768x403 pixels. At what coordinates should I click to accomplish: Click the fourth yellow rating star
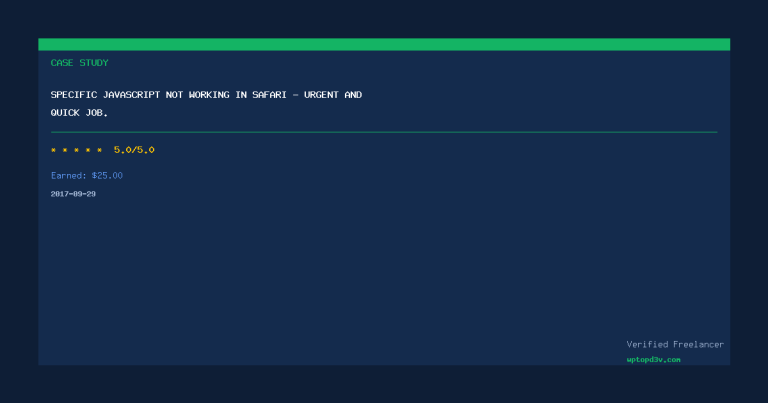88,150
